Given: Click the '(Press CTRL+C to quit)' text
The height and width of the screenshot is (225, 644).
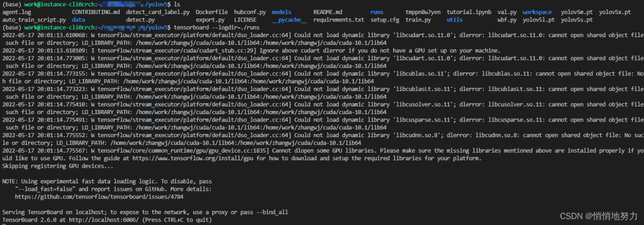Looking at the screenshot, I should (x=178, y=220).
